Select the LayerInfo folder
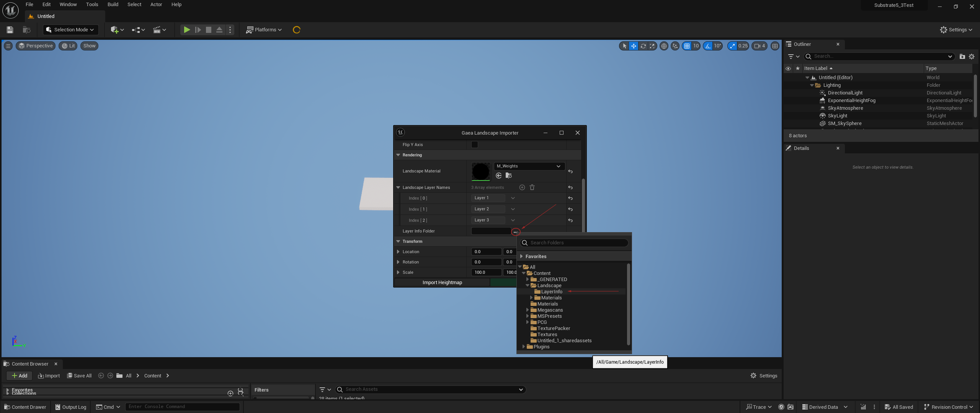The height and width of the screenshot is (413, 980). point(552,292)
